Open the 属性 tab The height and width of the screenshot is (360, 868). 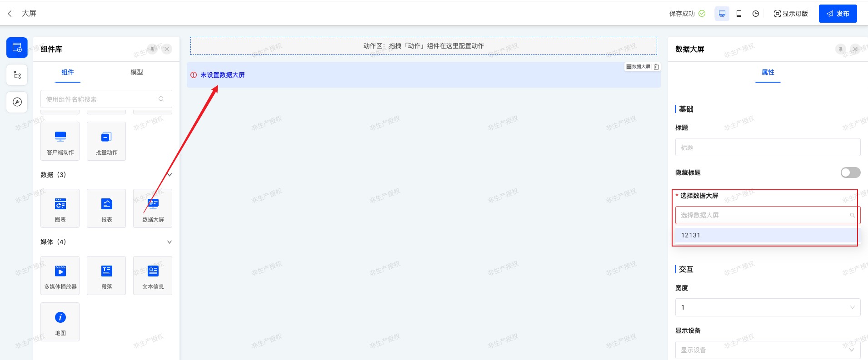pos(768,72)
